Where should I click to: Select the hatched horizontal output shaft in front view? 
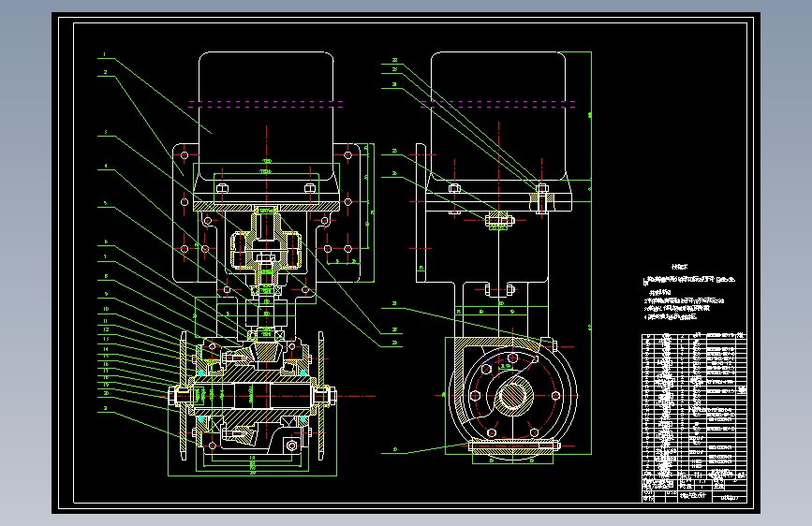(x=253, y=396)
